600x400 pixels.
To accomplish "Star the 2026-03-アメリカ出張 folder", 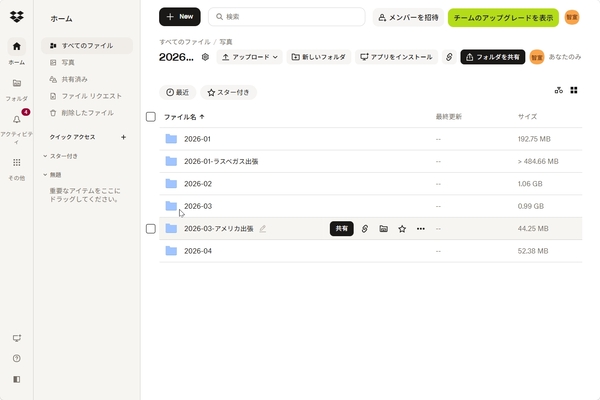I will click(x=402, y=229).
